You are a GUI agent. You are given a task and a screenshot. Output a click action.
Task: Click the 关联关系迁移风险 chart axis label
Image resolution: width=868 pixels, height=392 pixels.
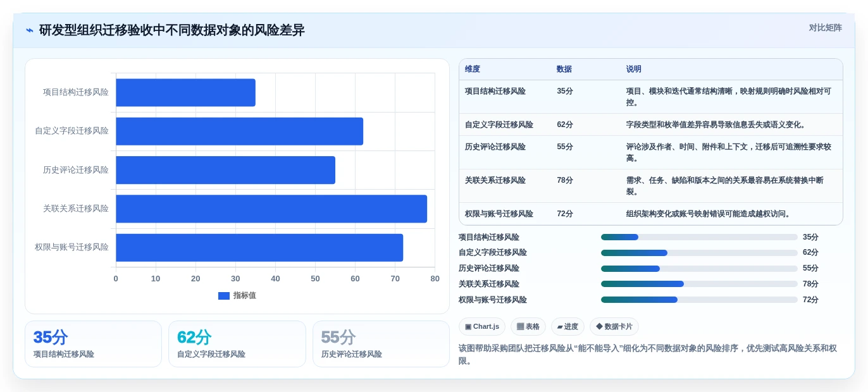coord(76,209)
